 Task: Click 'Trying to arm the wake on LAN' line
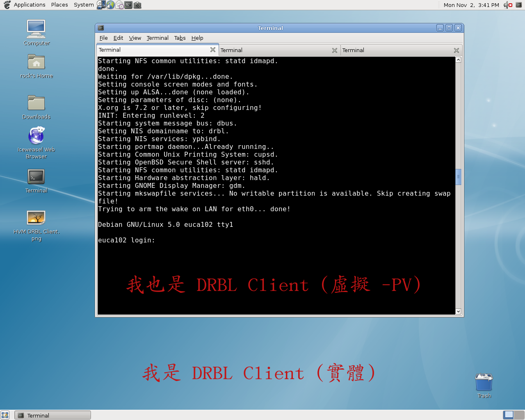[x=194, y=209]
